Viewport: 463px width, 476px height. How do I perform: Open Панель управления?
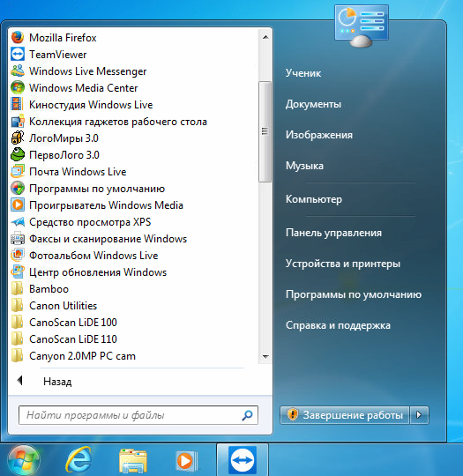point(333,233)
